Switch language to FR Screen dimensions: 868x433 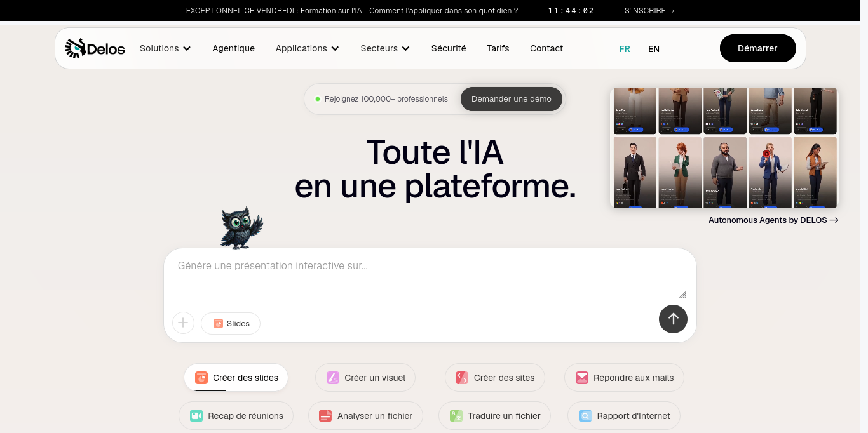625,49
